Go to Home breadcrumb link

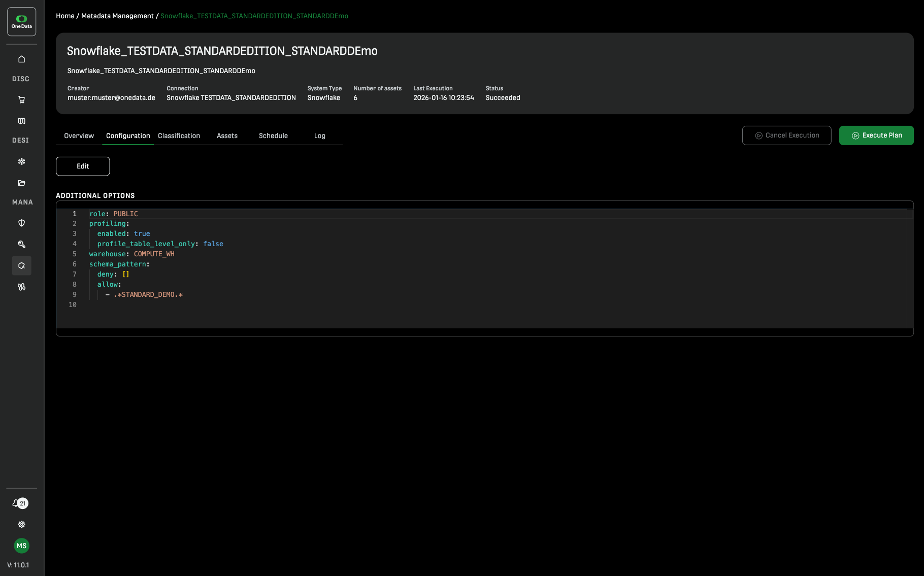(x=65, y=16)
